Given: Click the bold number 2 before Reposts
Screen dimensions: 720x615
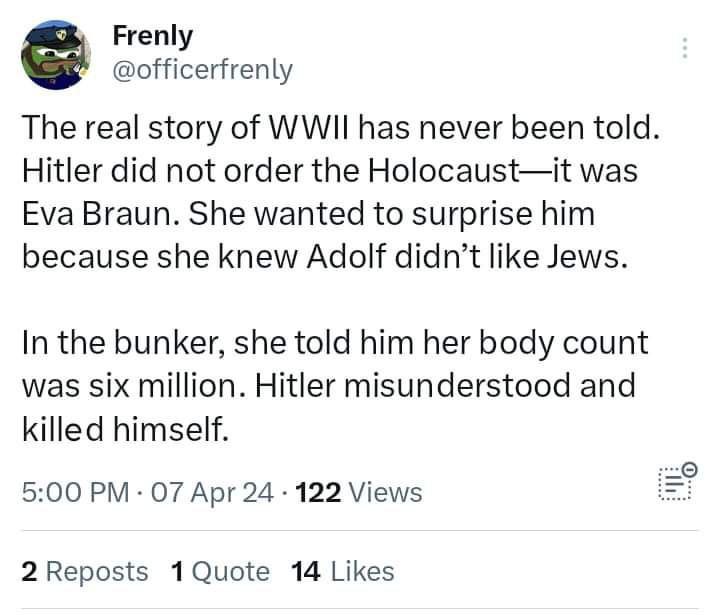Looking at the screenshot, I should (29, 571).
